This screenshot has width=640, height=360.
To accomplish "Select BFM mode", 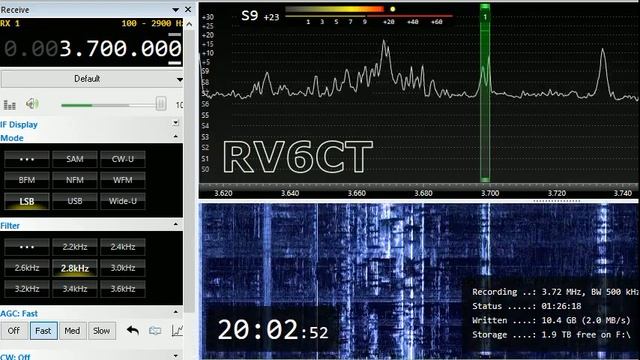I will pos(27,180).
